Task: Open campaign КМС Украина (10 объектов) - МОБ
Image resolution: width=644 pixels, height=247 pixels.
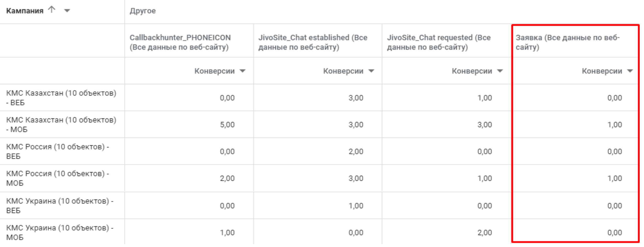Action: click(x=59, y=232)
